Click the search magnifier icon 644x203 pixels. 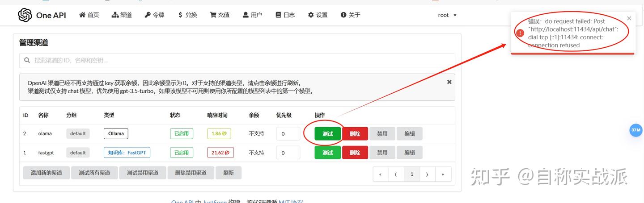coord(27,60)
